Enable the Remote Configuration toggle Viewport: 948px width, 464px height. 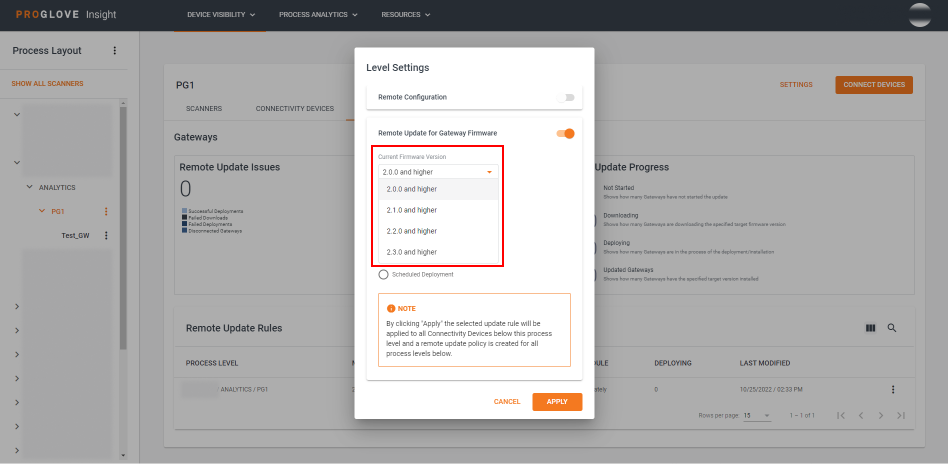coord(568,97)
